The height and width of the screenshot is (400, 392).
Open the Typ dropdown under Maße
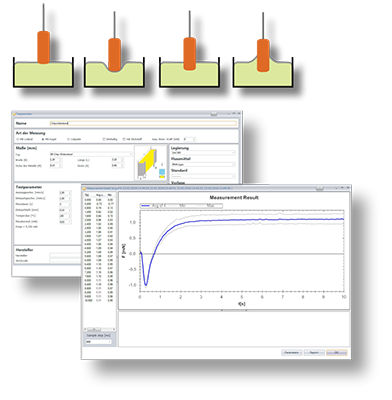91,154
